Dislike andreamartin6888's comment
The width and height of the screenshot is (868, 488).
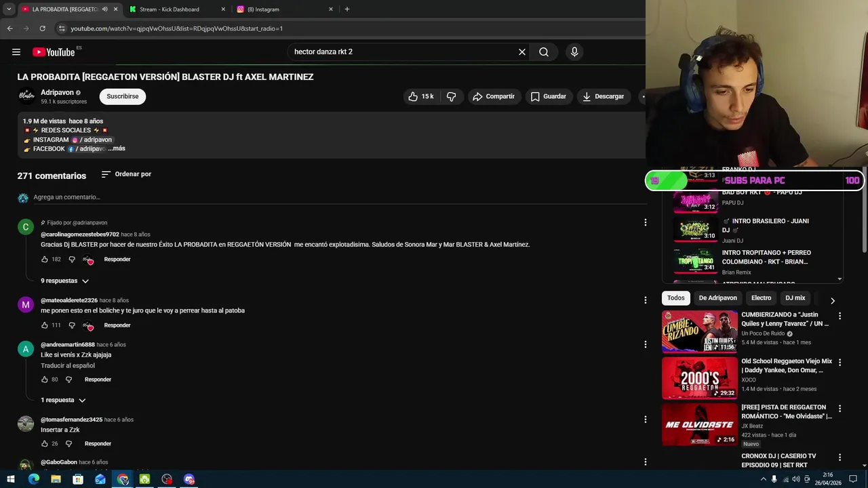(68, 380)
